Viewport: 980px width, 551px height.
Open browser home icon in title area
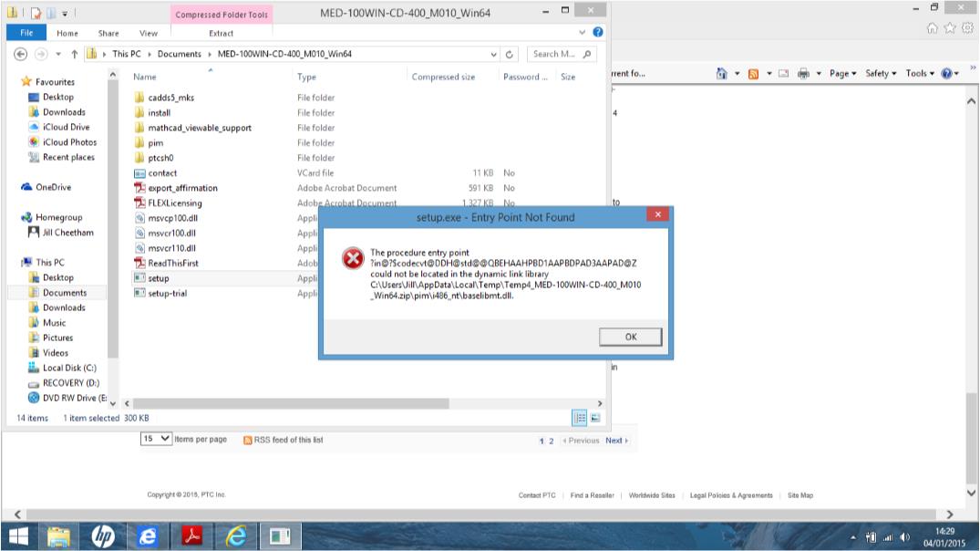pos(932,27)
